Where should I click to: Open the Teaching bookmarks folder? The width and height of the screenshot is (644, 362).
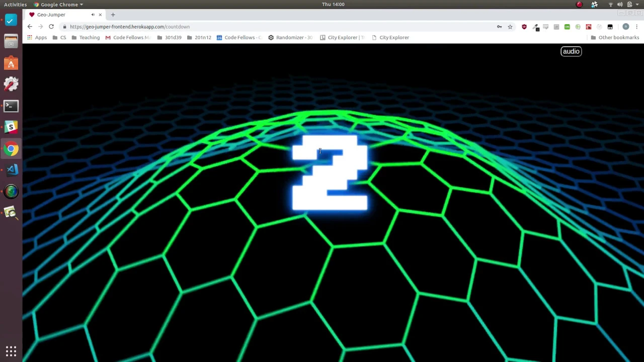tap(86, 37)
